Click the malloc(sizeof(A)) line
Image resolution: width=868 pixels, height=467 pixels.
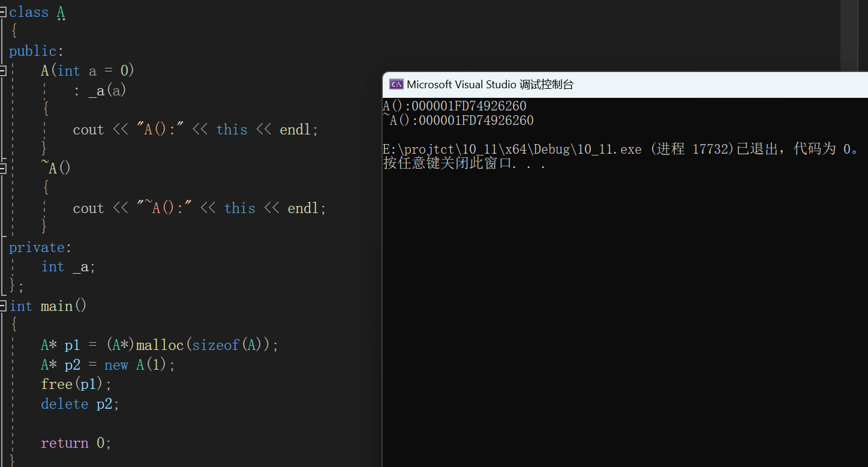pos(160,345)
